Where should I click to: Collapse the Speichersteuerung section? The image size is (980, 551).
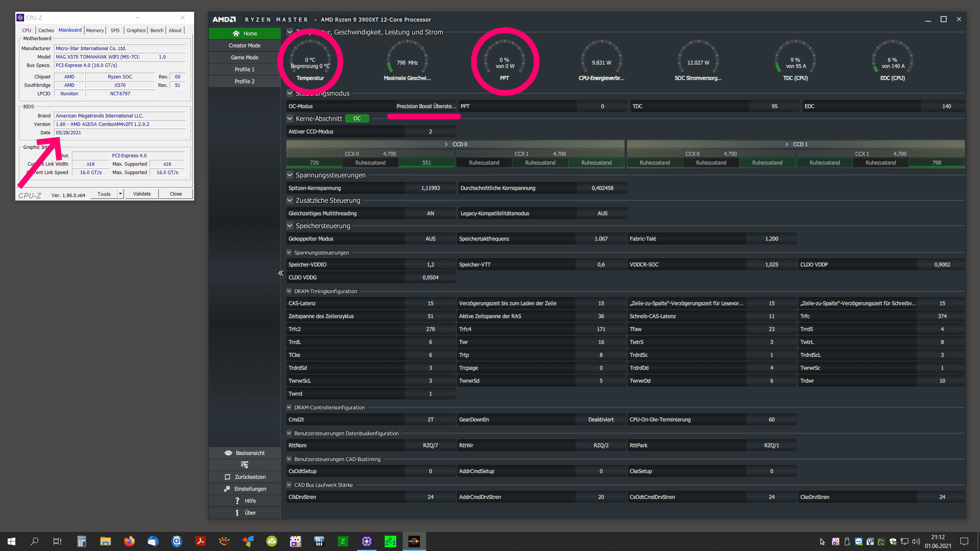290,225
